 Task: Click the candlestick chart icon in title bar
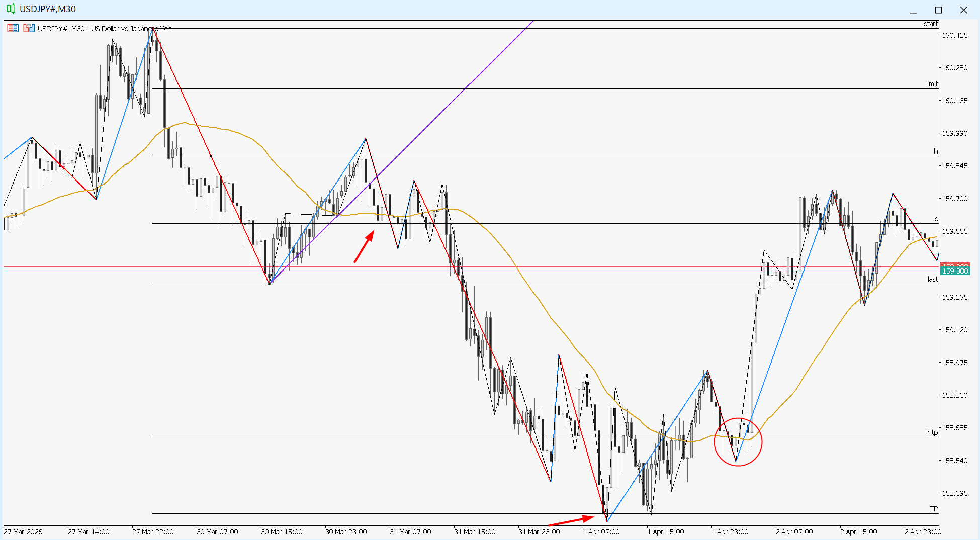11,9
